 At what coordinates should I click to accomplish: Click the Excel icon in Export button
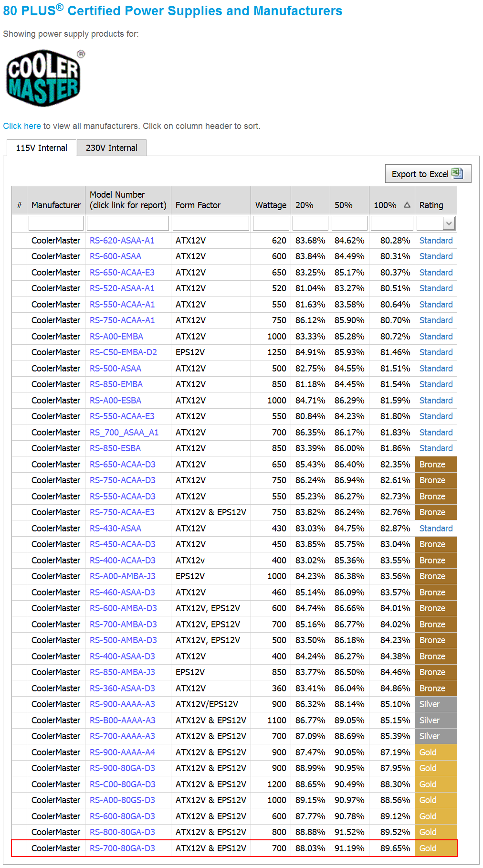(457, 173)
